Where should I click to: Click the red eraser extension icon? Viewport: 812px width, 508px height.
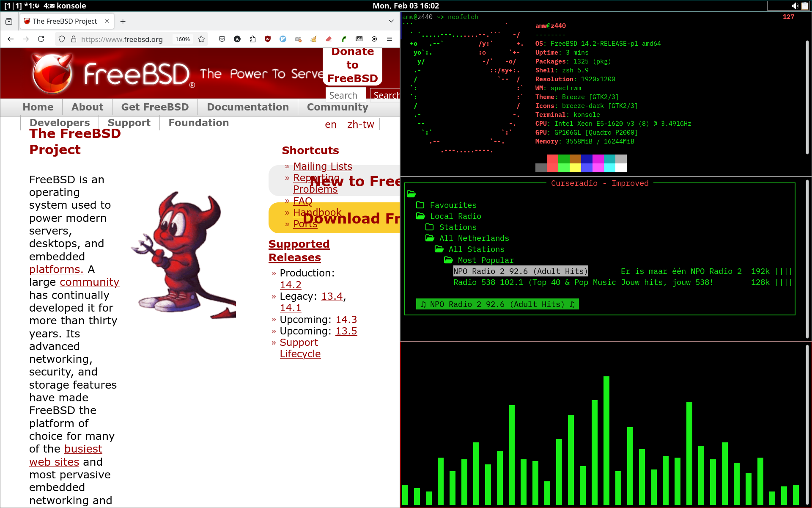tap(329, 39)
